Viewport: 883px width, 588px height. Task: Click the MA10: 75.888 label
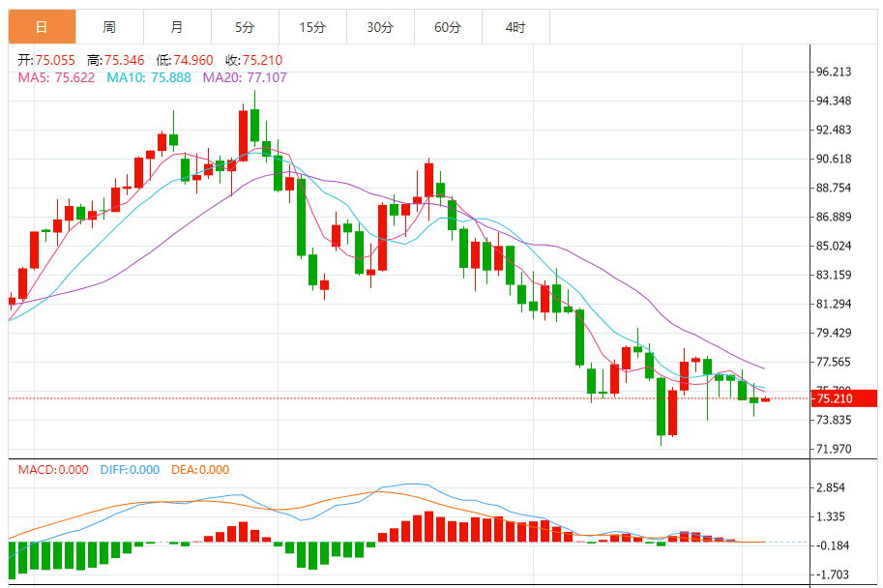coord(149,77)
